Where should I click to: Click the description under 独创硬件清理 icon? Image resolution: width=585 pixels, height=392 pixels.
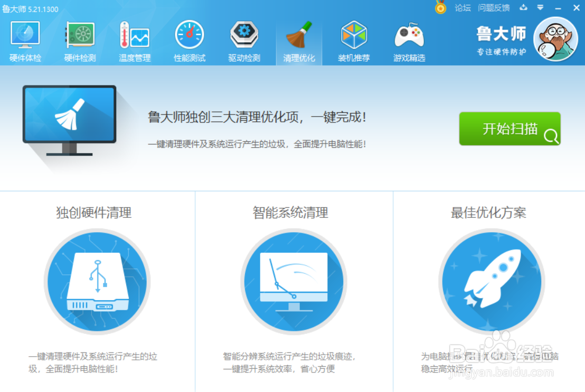point(93,362)
